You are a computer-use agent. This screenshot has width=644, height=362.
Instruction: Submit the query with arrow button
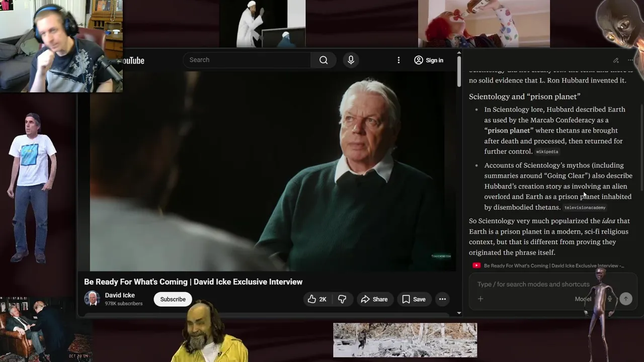coord(625,299)
